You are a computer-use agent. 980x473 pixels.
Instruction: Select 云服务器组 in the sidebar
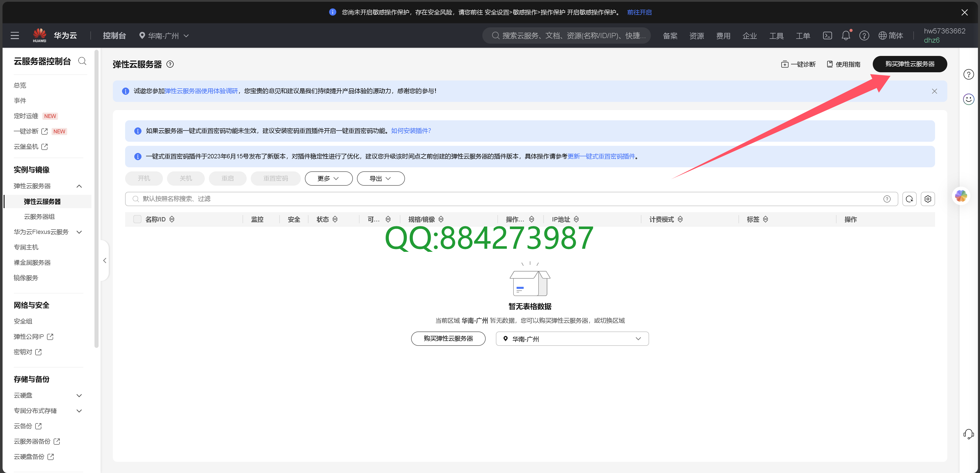39,217
